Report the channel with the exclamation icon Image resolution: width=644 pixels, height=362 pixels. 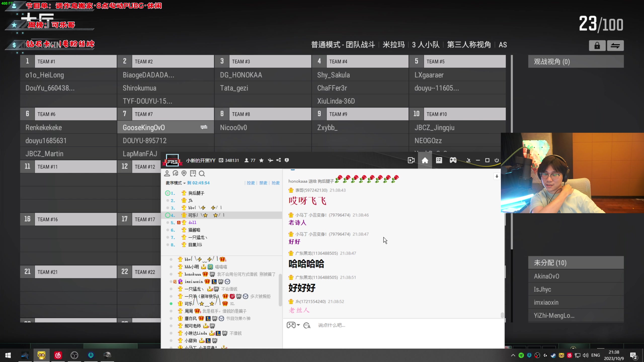point(287,160)
